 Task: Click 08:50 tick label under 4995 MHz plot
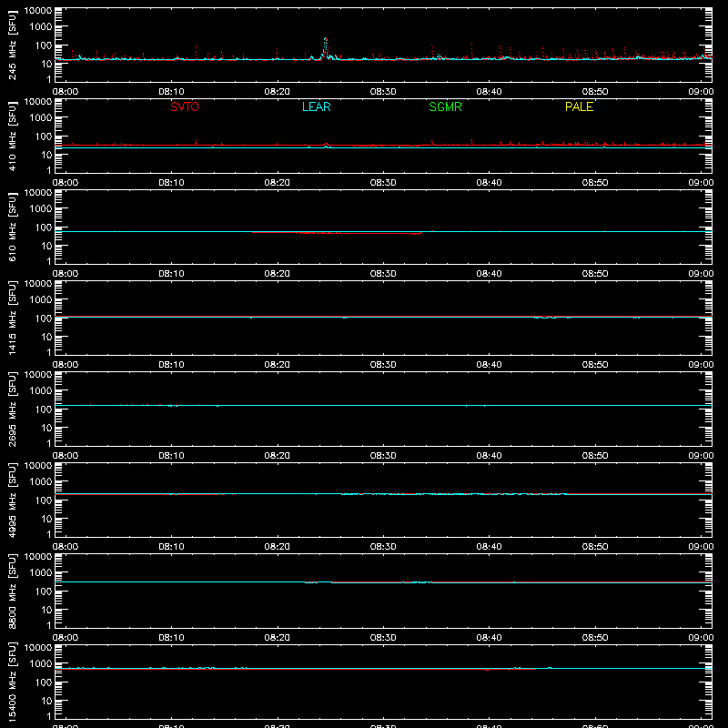tap(595, 547)
